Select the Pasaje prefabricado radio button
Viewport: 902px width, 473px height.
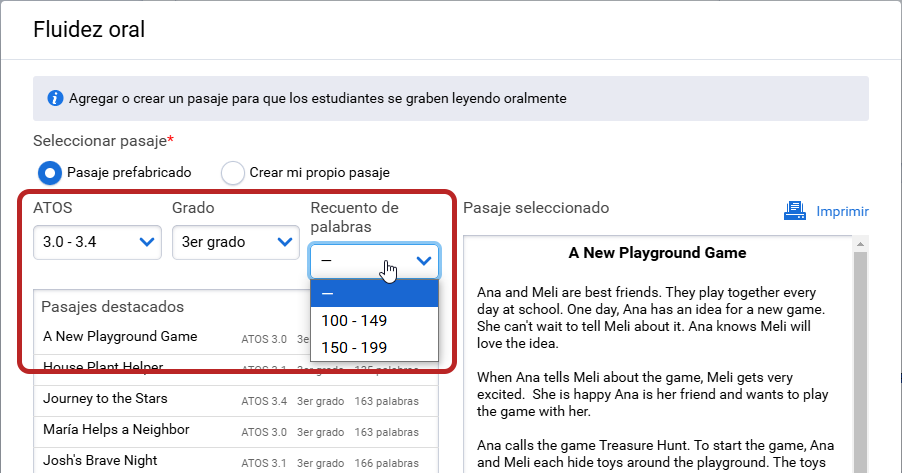tap(50, 173)
